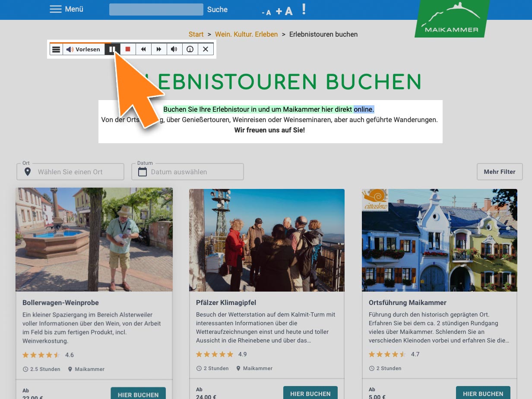The height and width of the screenshot is (399, 532).
Task: Click the Vorlesen read-aloud button
Action: (x=83, y=50)
